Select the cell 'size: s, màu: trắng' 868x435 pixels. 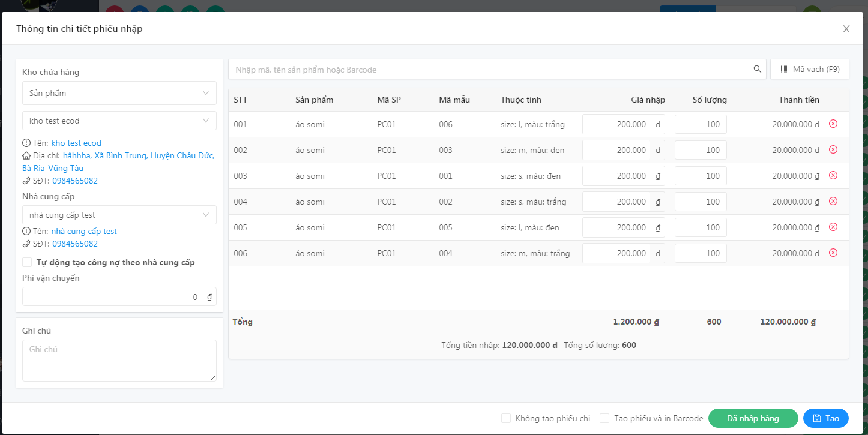534,202
